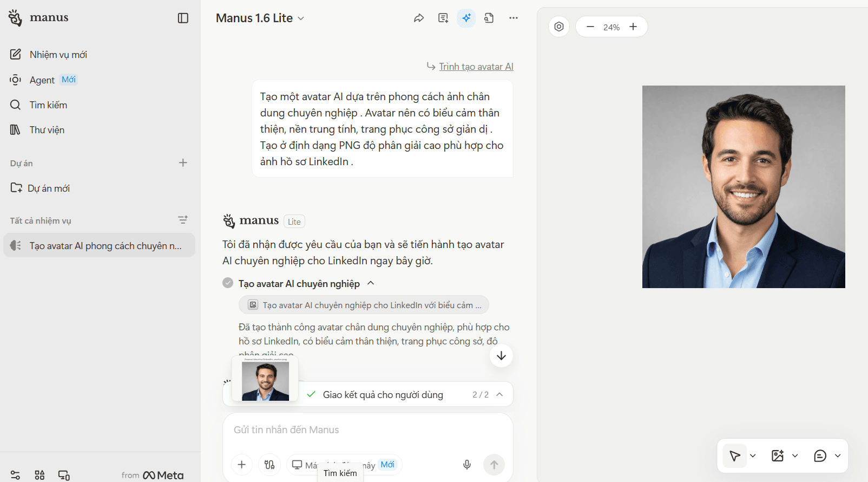Select the generated portrait image in preview

[x=744, y=187]
